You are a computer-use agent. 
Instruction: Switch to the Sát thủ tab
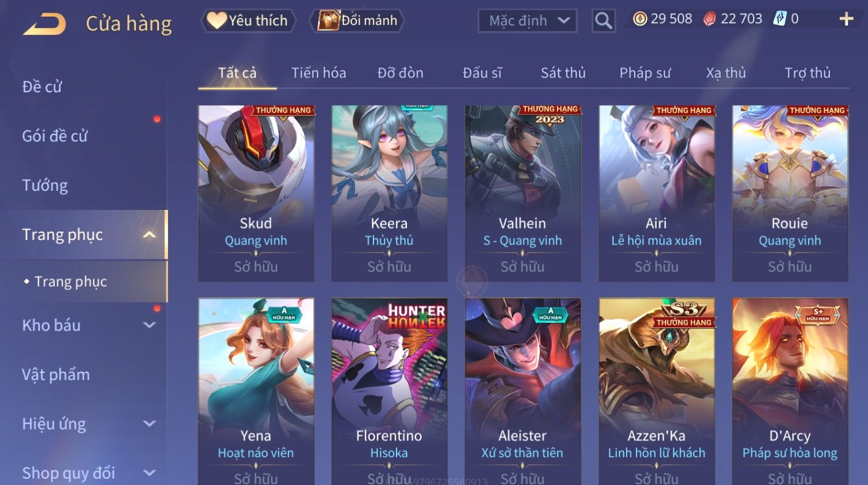pos(563,73)
